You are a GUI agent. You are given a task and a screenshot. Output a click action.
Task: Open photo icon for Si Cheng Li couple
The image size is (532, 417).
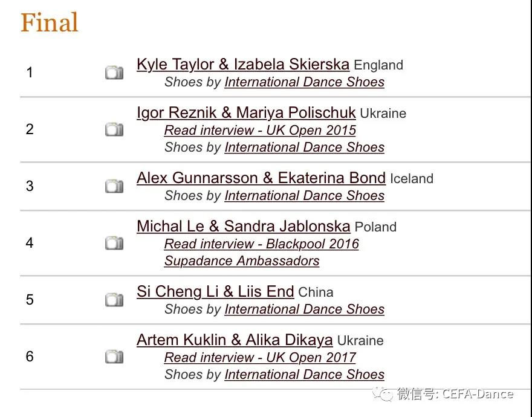pyautogui.click(x=114, y=299)
